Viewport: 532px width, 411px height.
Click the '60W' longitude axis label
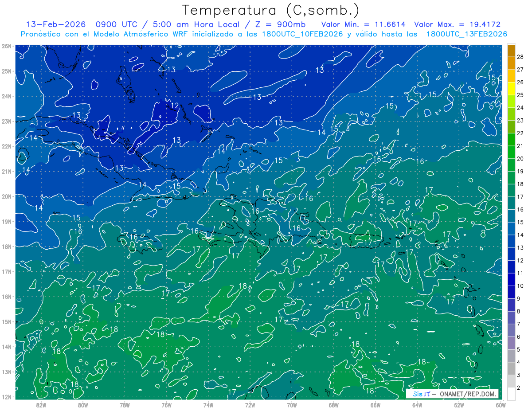pos(501,405)
